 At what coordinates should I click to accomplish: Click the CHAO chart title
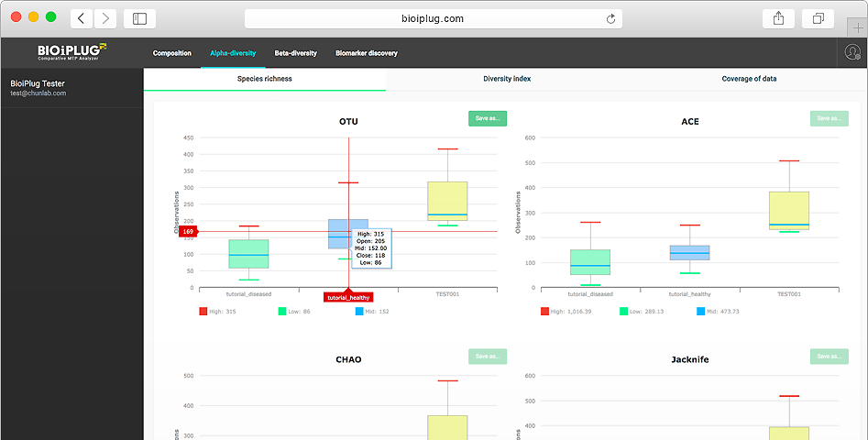pyautogui.click(x=348, y=359)
